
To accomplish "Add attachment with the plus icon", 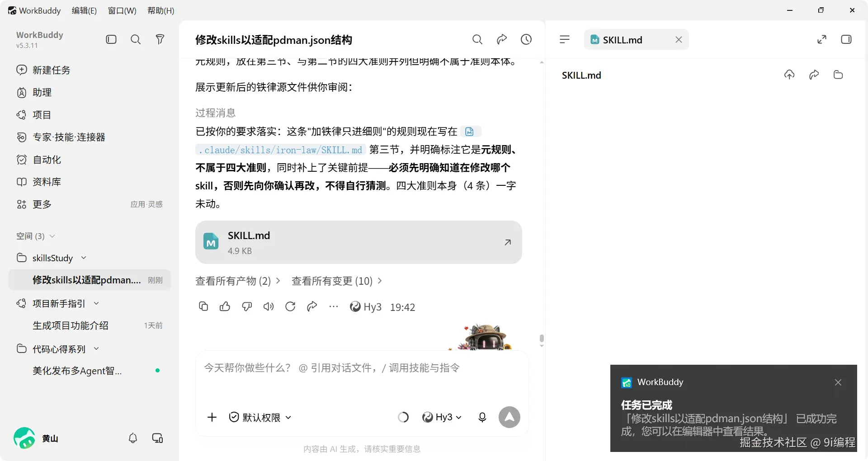I will 212,417.
